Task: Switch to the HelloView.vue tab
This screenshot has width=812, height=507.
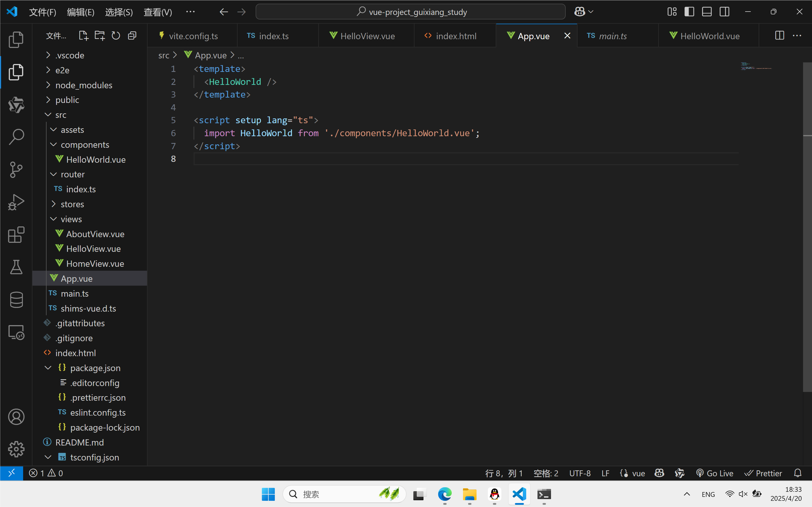Action: 367,36
